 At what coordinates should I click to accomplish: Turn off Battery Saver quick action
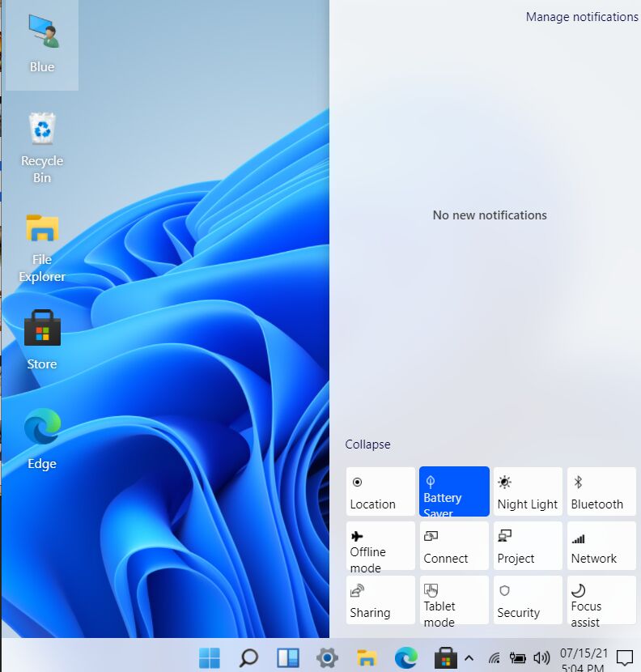[454, 491]
